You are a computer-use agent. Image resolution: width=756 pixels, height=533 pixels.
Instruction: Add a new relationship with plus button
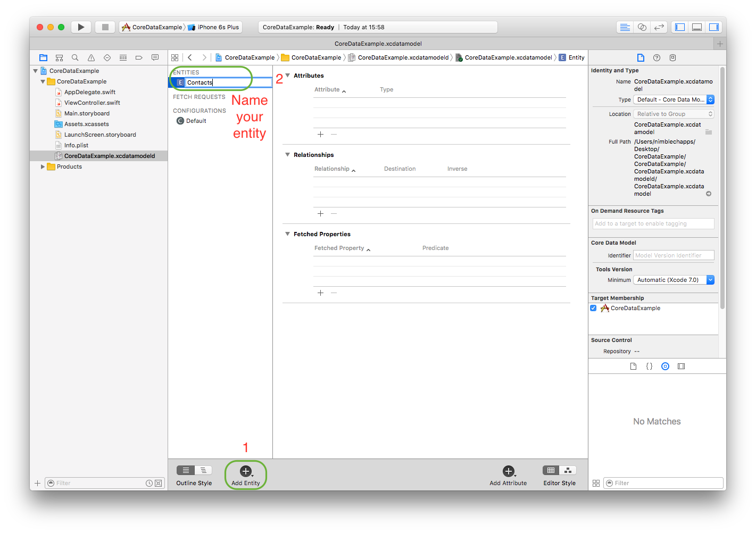(x=320, y=214)
